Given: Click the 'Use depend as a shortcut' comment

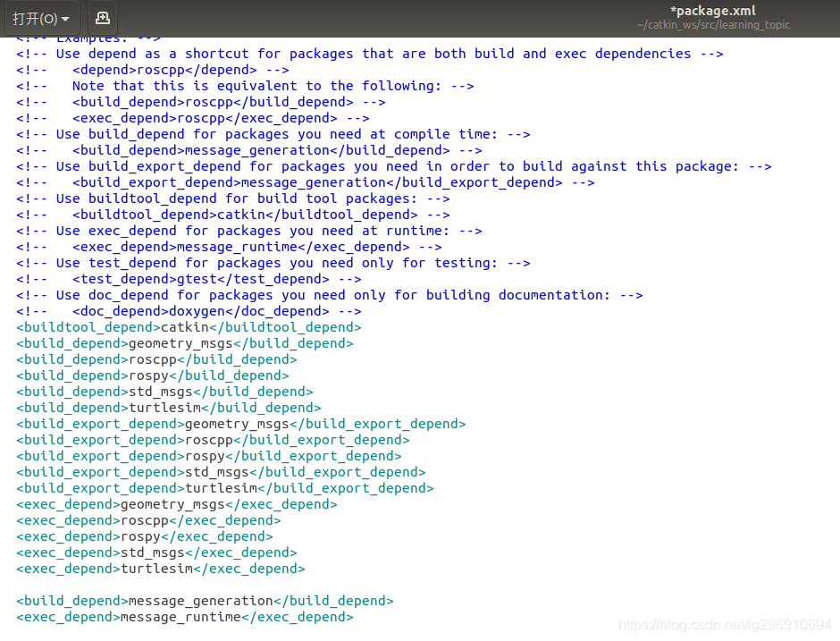Looking at the screenshot, I should tap(370, 54).
